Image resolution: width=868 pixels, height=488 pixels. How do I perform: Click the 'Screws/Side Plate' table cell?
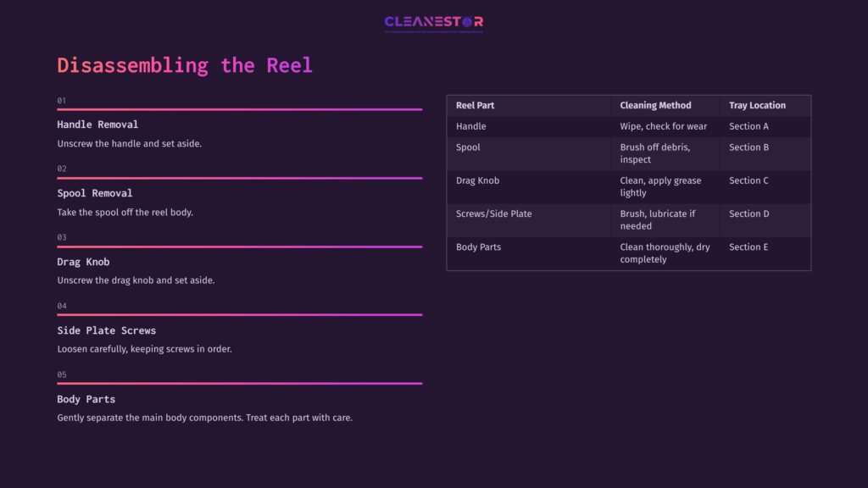[x=494, y=213]
